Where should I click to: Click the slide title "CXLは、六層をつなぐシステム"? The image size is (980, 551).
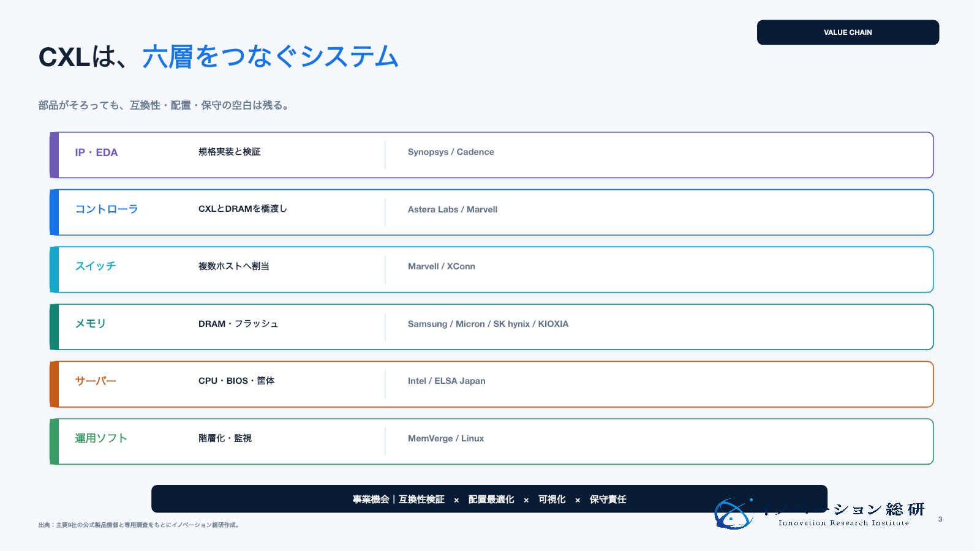point(219,56)
